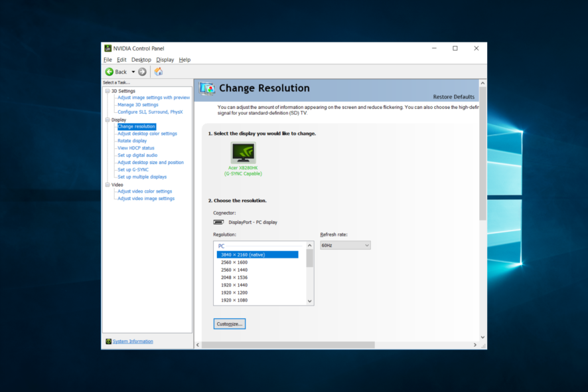
Task: Click the main panel vertical scrollbar thumb
Action: point(482,153)
